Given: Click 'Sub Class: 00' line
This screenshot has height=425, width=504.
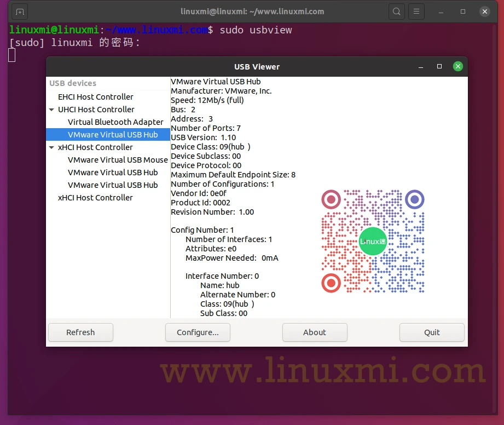Looking at the screenshot, I should [224, 313].
